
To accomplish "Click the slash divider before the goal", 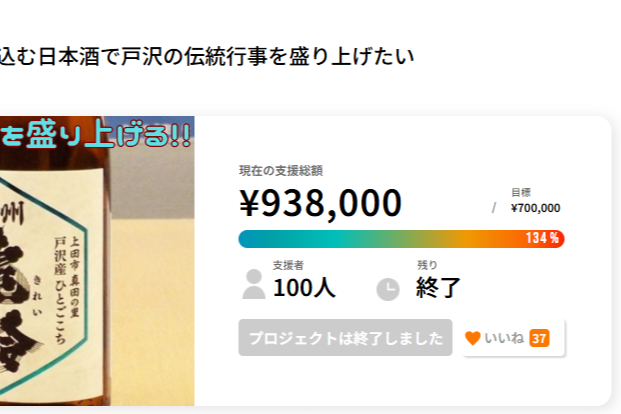I will coord(493,208).
